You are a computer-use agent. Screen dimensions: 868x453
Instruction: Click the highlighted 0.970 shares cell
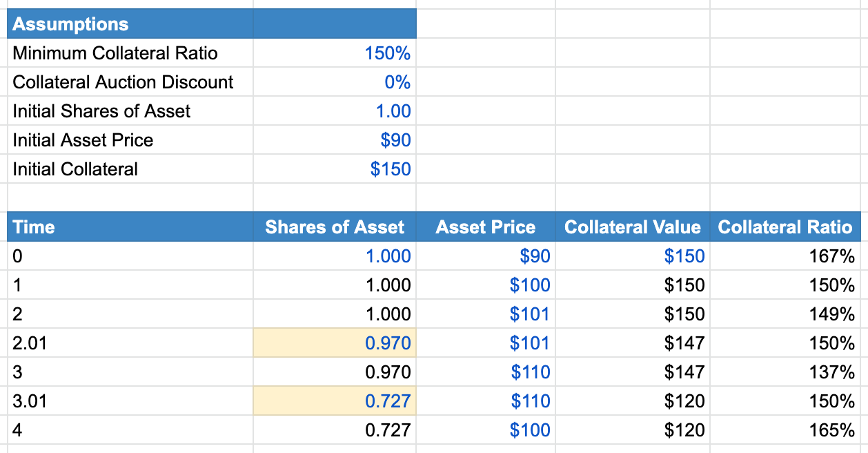tap(335, 343)
